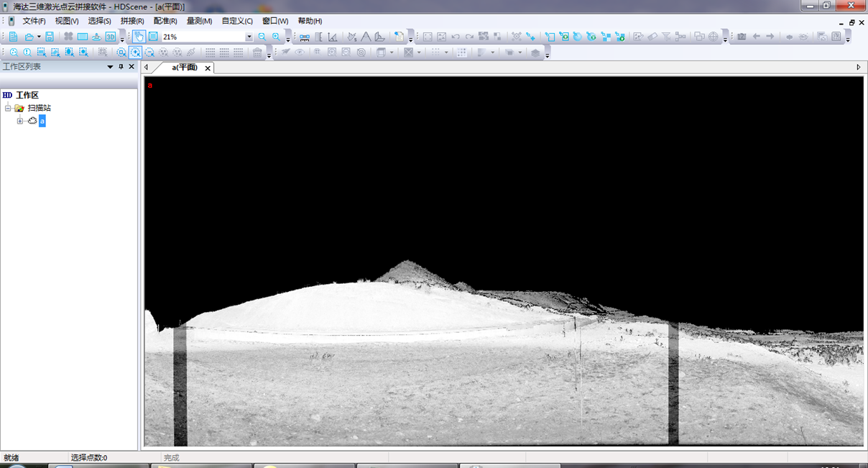Click the trash can delete icon

coord(257,52)
